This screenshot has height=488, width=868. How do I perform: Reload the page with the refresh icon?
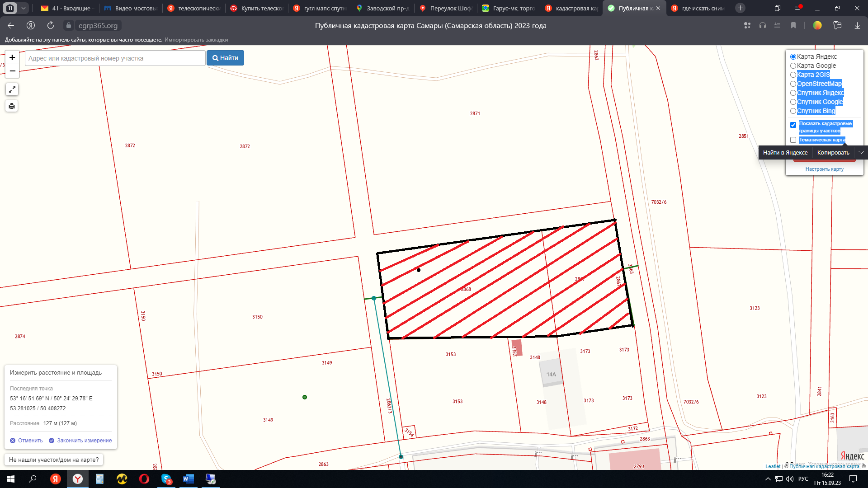51,26
